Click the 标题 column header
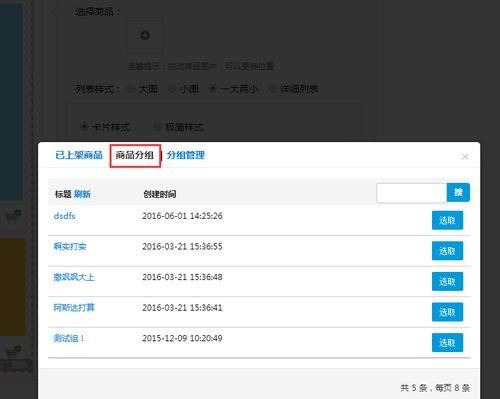Image resolution: width=500 pixels, height=399 pixels. point(63,194)
